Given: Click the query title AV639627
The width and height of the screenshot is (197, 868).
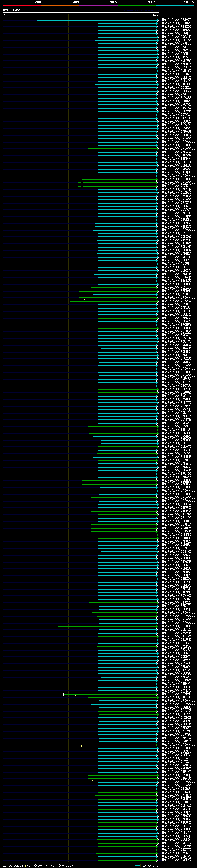Looking at the screenshot, I should tap(11, 10).
